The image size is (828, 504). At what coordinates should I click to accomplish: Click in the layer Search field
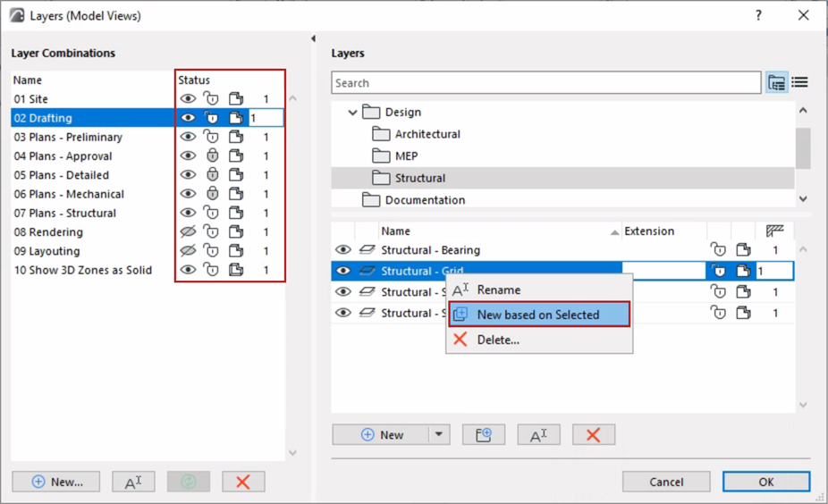(x=546, y=83)
